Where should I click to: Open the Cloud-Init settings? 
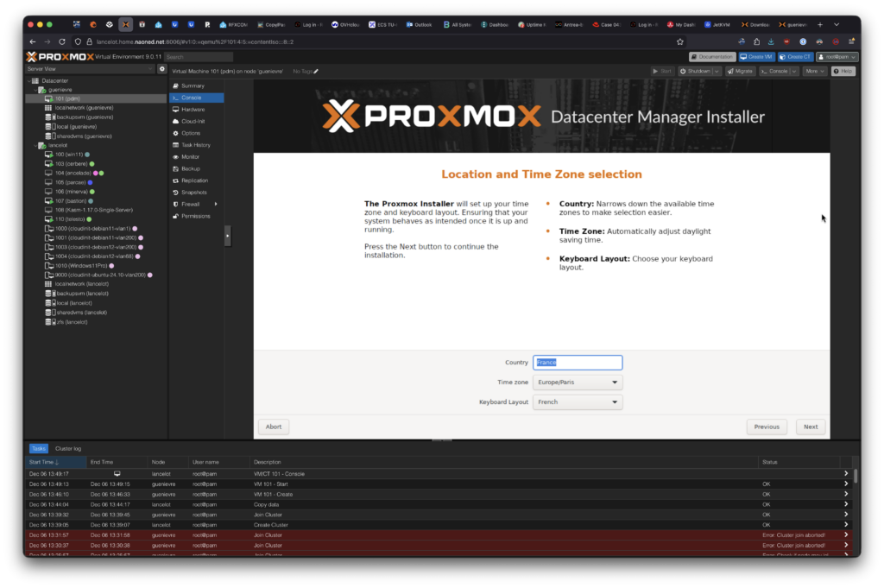[193, 122]
